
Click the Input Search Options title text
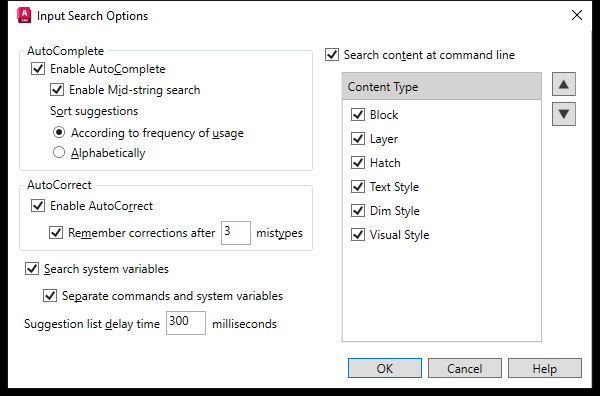(92, 16)
